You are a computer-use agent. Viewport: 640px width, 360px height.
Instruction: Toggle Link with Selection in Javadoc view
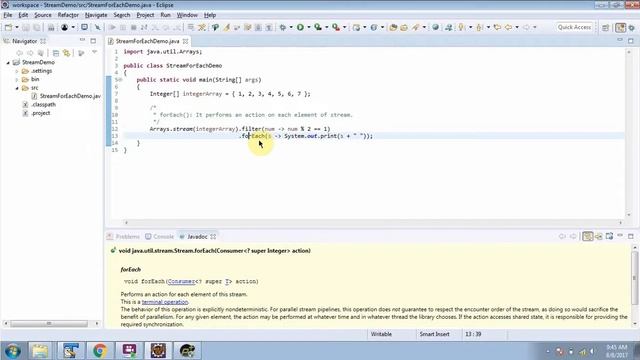[x=588, y=236]
